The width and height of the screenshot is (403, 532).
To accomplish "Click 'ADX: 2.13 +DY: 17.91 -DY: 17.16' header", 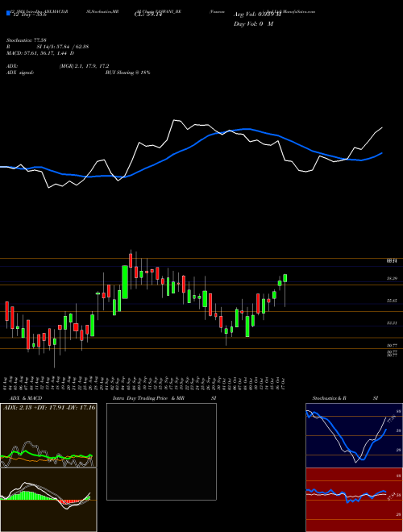I will [49, 407].
